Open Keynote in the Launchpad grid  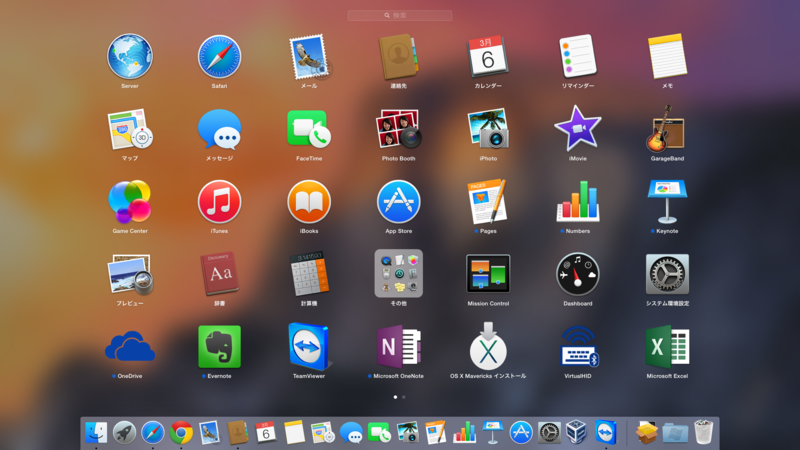[x=667, y=202]
